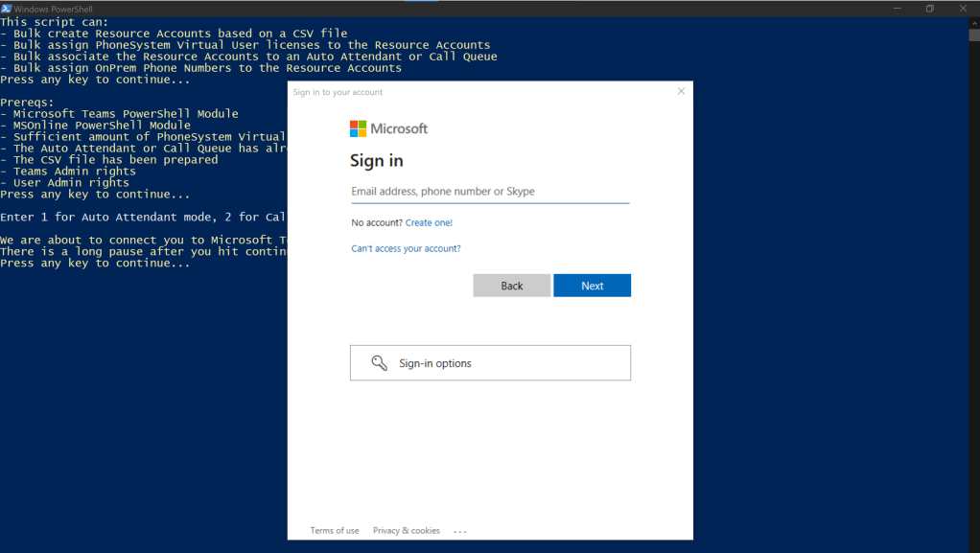The width and height of the screenshot is (980, 553).
Task: Close the Windows PowerShell window
Action: [x=963, y=9]
